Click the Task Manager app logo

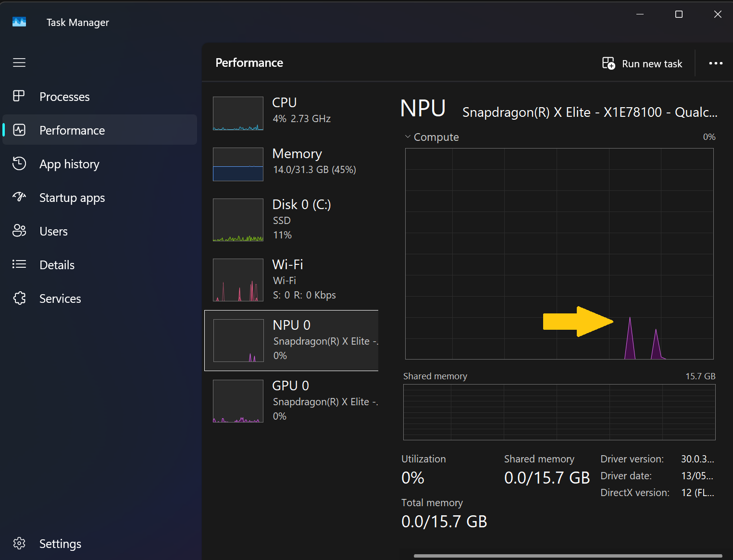point(19,22)
